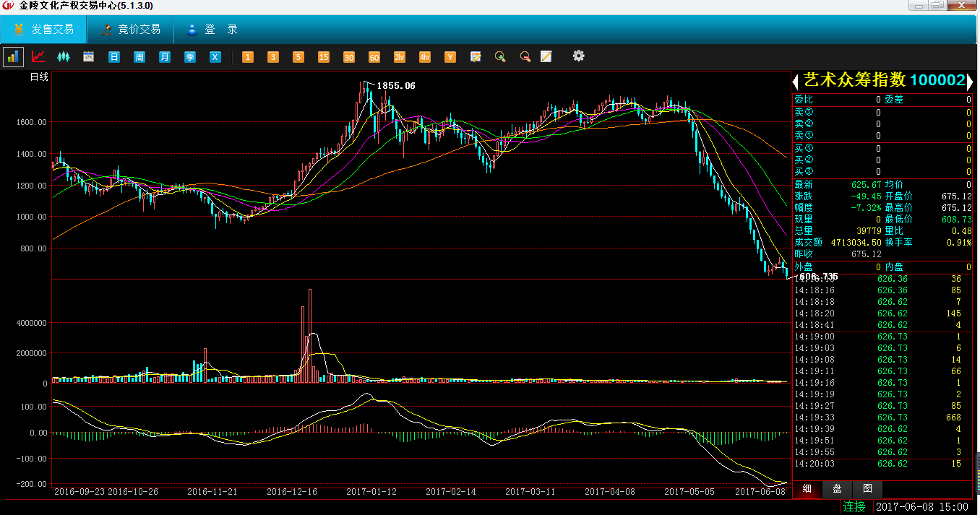Click the percentage change -7.32%
The height and width of the screenshot is (515, 980).
pyautogui.click(x=865, y=208)
